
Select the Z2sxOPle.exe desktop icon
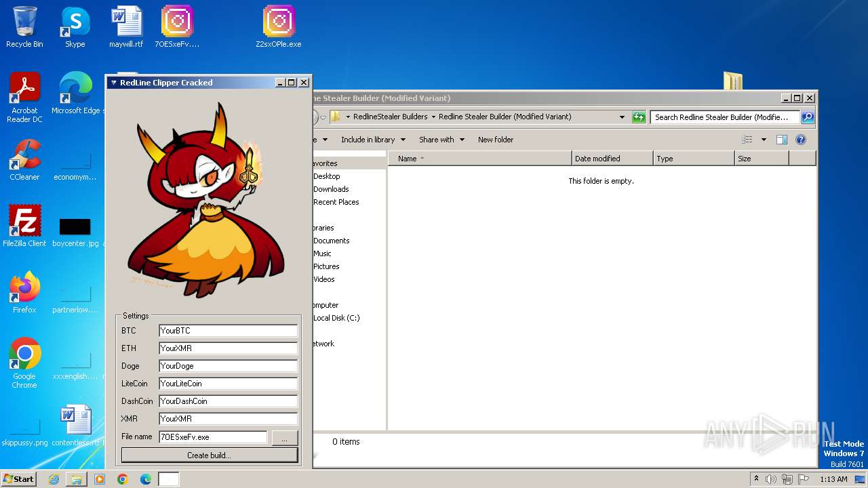point(279,27)
